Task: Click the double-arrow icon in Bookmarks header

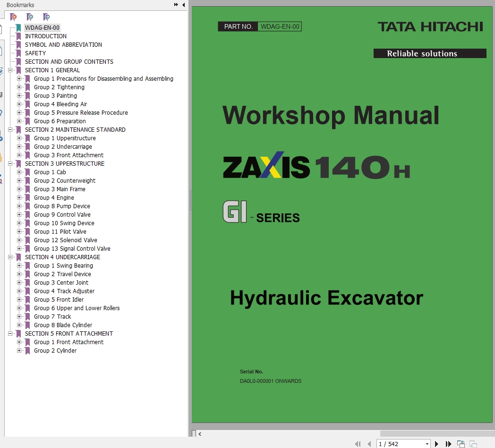Action: pyautogui.click(x=176, y=5)
